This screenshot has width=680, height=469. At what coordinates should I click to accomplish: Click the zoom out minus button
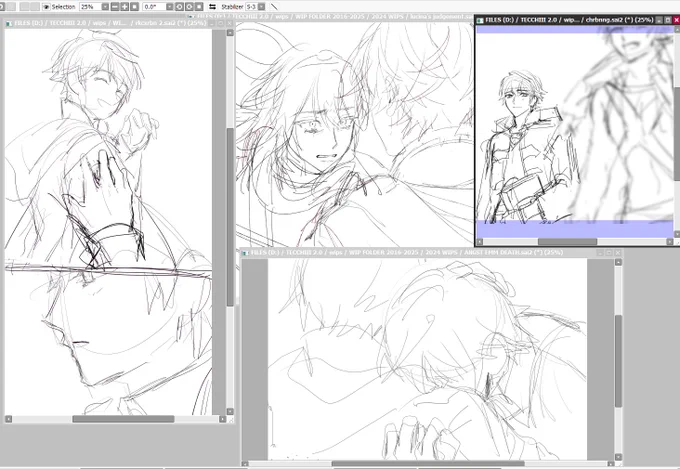(115, 7)
